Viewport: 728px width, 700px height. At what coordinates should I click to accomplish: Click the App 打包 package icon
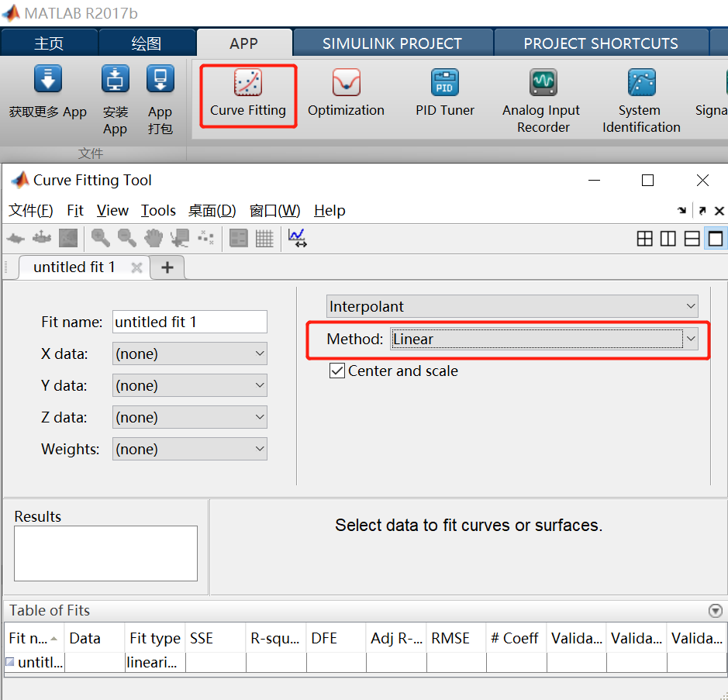tap(160, 79)
